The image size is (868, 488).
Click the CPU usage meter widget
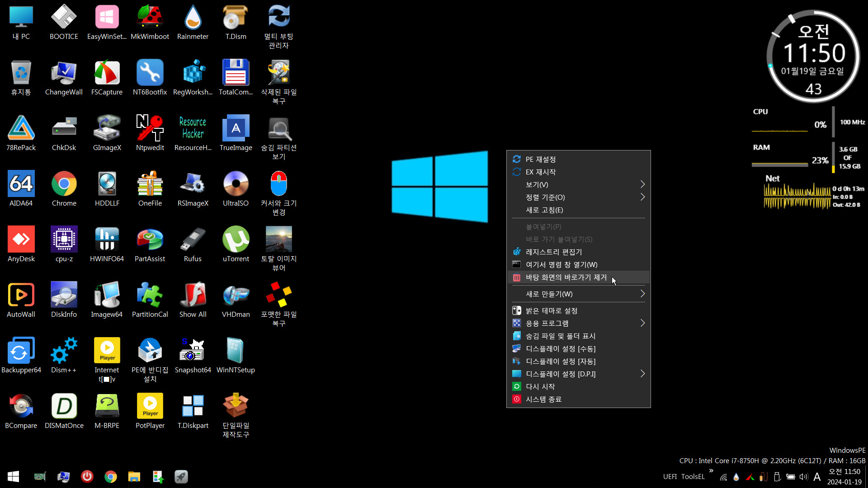click(809, 122)
